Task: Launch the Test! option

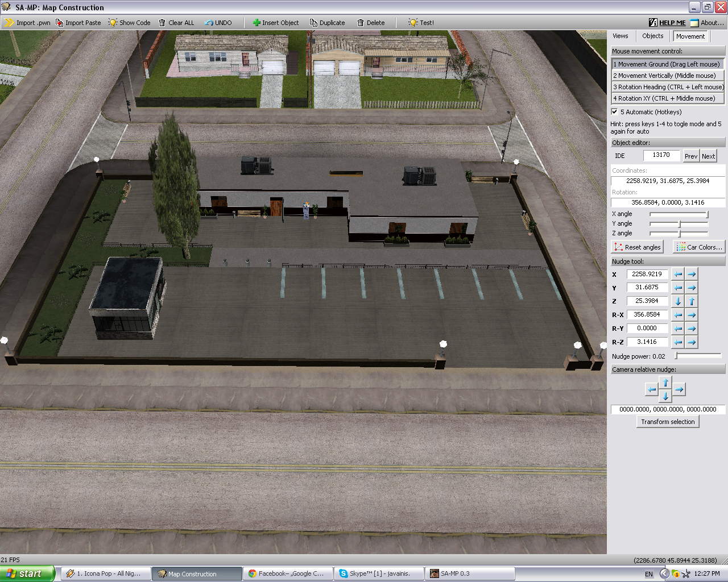Action: pyautogui.click(x=421, y=23)
